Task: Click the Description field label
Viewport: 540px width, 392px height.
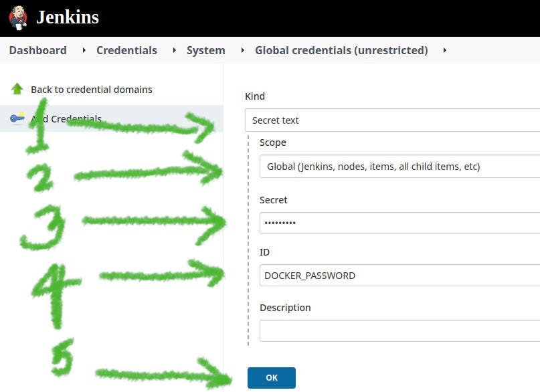Action: click(x=285, y=308)
